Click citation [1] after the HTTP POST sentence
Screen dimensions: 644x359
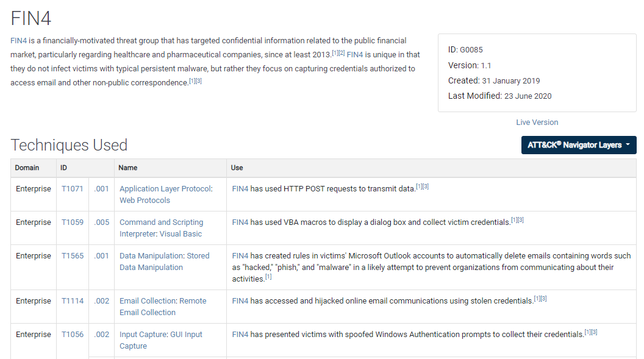[419, 187]
